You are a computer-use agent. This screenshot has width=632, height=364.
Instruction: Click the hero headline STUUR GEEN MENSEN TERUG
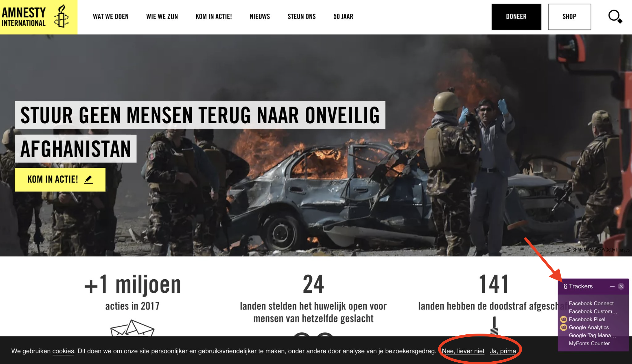200,115
